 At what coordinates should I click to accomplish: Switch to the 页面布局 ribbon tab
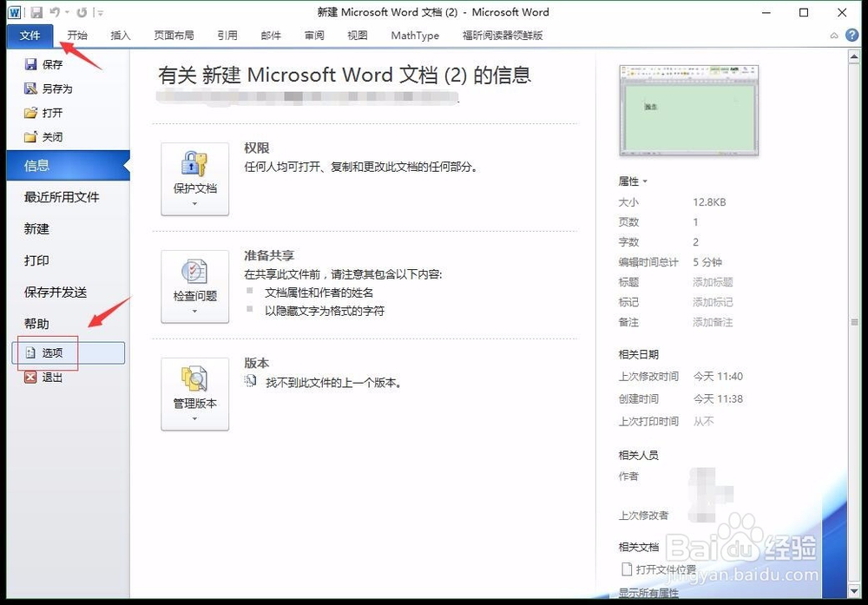point(174,36)
